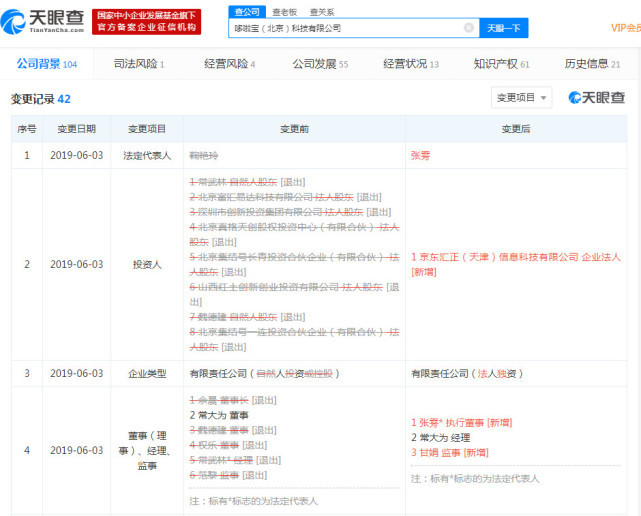Select the 查关系 search tab
This screenshot has height=516, width=641.
[322, 12]
